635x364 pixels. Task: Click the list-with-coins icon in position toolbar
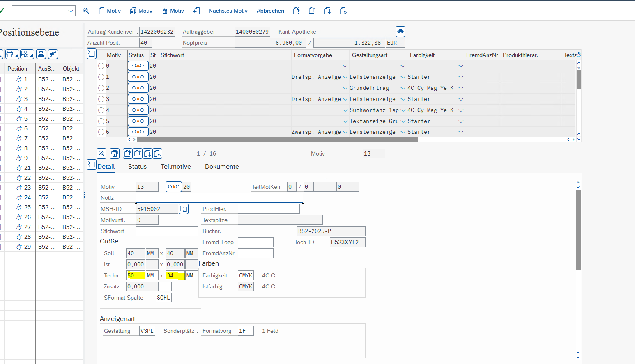point(53,54)
